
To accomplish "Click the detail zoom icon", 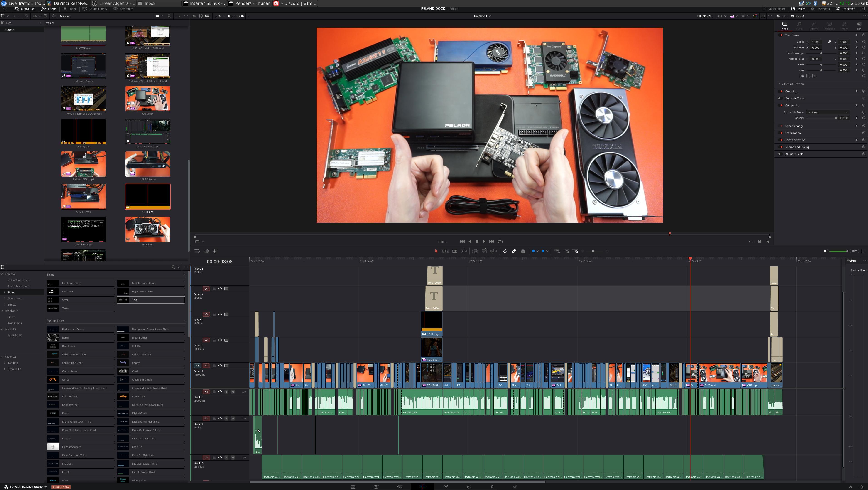I will point(566,251).
